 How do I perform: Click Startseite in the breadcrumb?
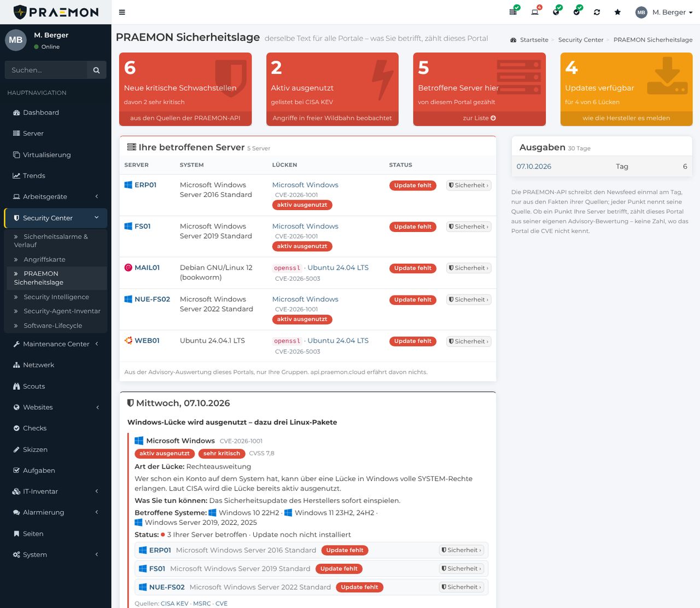[x=534, y=40]
